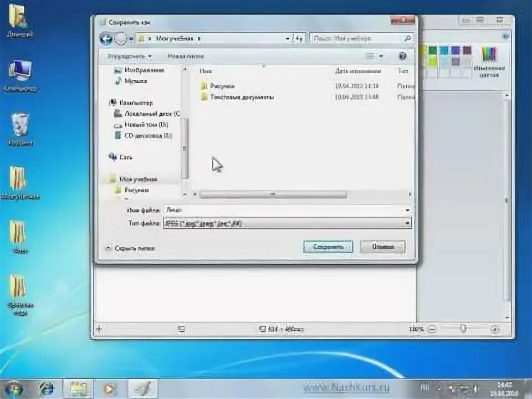Click the Paint taskbar button
Image resolution: width=532 pixels, height=399 pixels.
(142, 389)
